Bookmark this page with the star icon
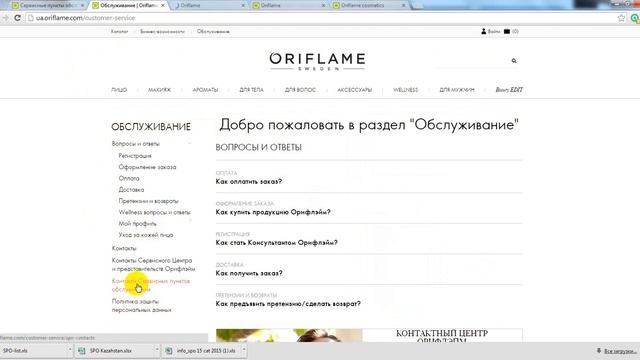640x360 pixels. [621, 18]
